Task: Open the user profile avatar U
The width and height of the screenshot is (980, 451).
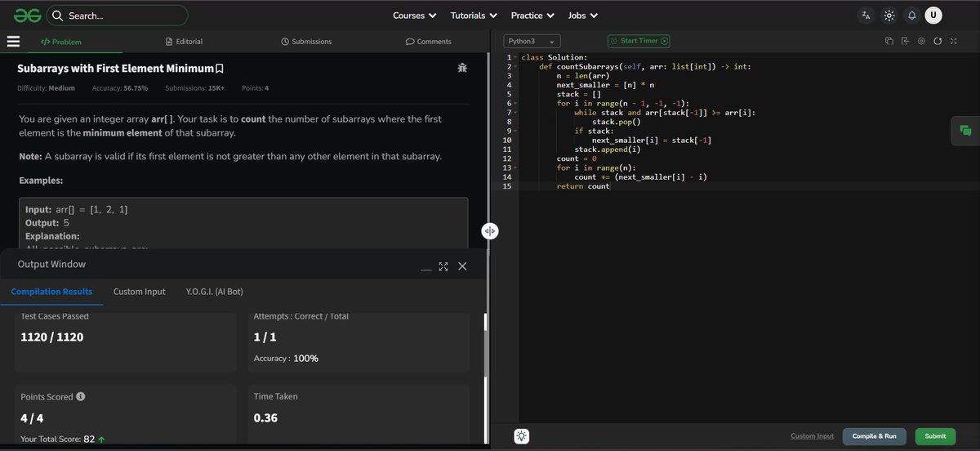Action: click(933, 16)
